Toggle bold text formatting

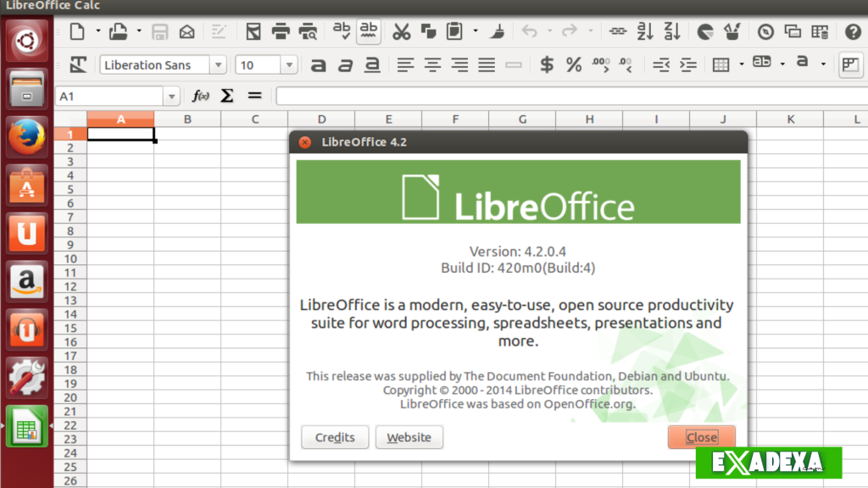(x=319, y=65)
